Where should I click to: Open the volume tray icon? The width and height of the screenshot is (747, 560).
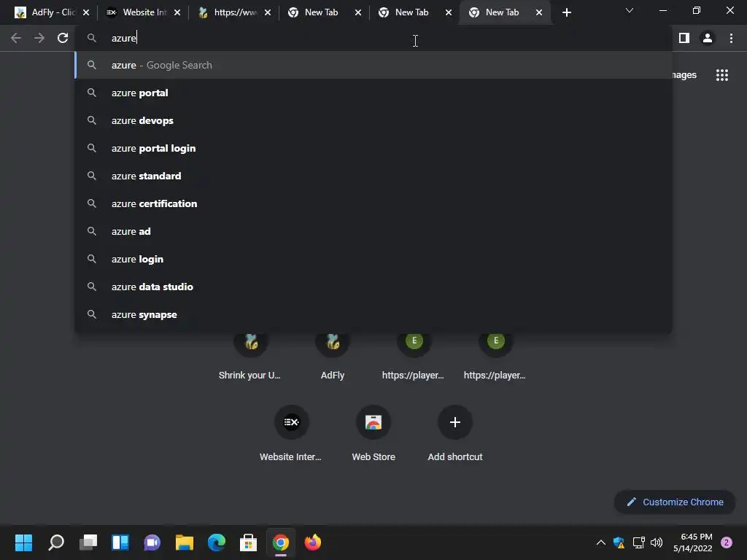point(657,542)
